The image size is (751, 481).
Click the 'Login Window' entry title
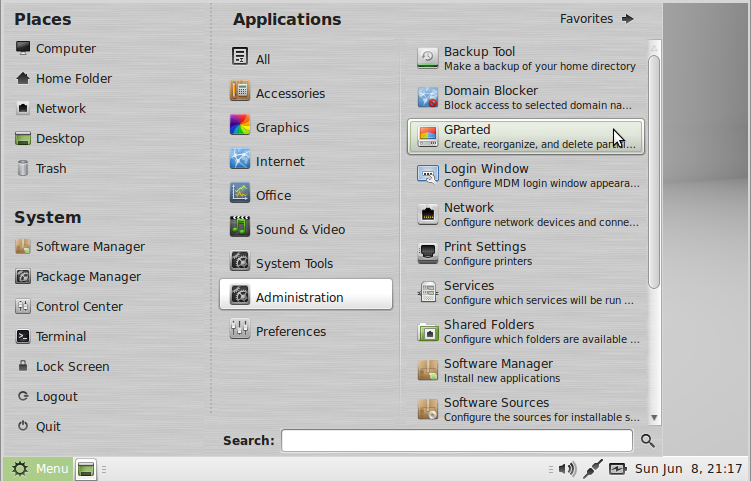coord(486,169)
